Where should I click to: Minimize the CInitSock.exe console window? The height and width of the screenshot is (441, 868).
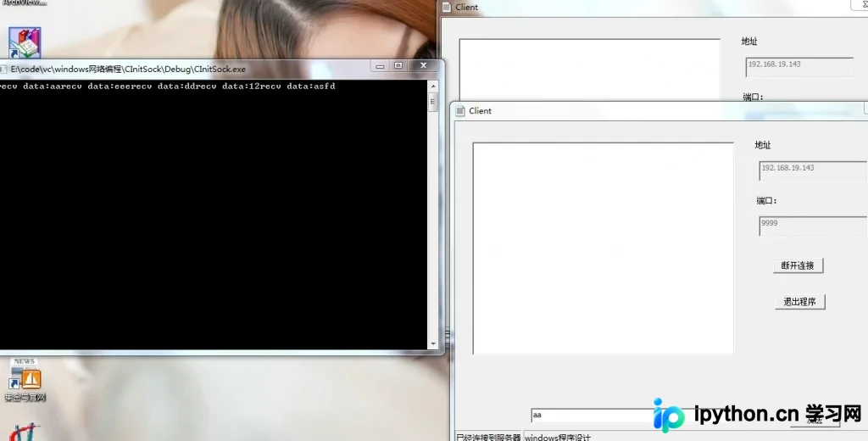coord(380,66)
